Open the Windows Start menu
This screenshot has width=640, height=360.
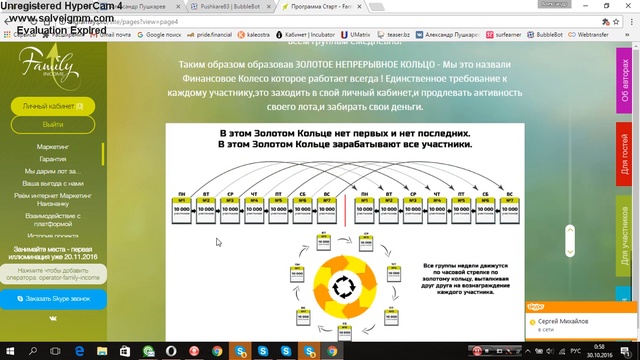[x=10, y=351]
